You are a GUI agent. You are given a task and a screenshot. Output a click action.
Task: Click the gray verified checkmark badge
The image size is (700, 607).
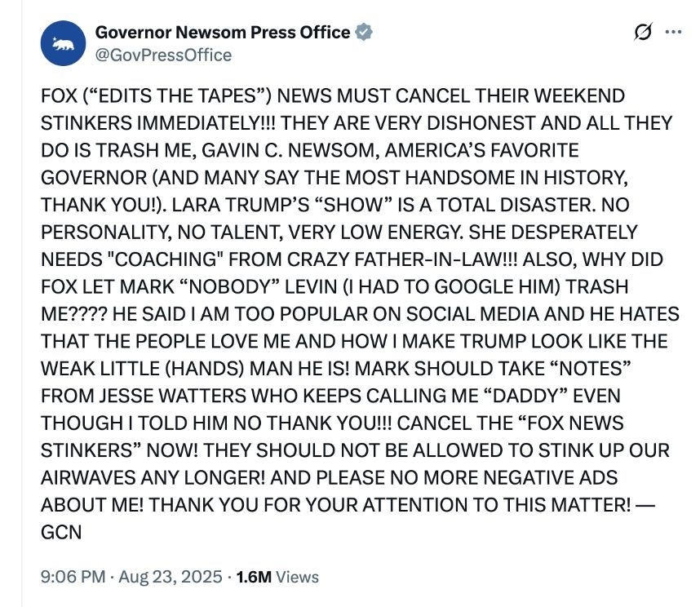point(365,33)
